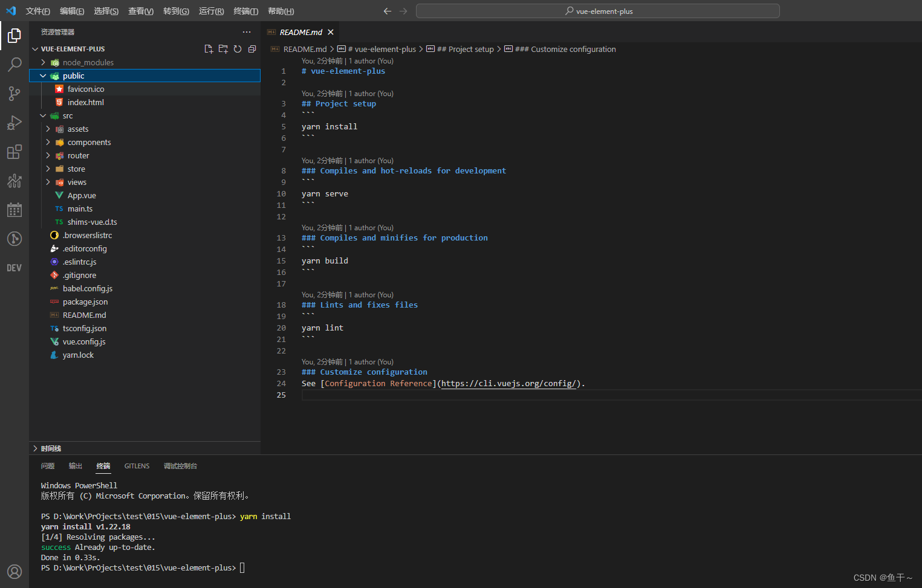Open the 帮助(H) menu
Image resolution: width=922 pixels, height=588 pixels.
point(281,11)
